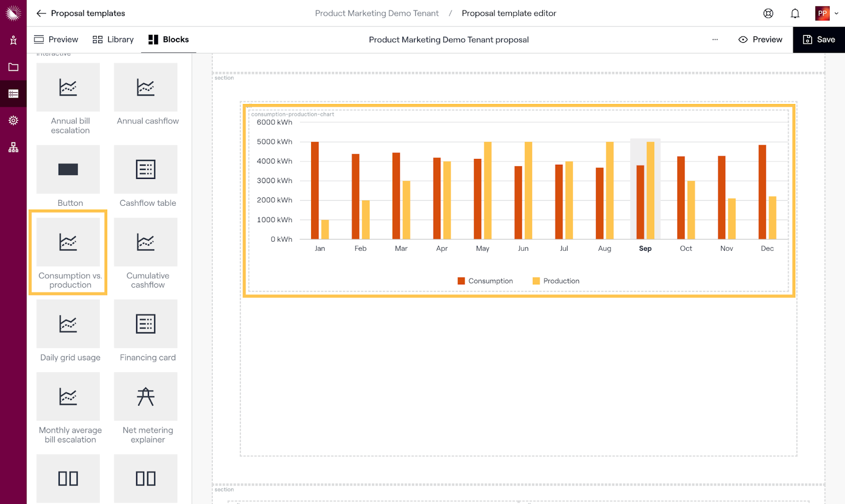The image size is (845, 504).
Task: Switch to the left Preview tab
Action: pos(56,40)
